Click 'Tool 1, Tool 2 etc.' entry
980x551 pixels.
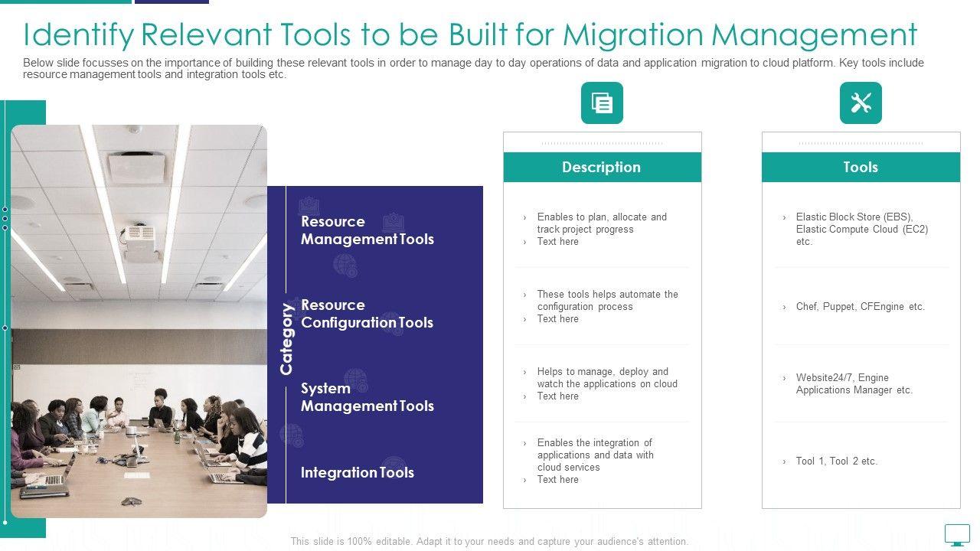(x=836, y=461)
